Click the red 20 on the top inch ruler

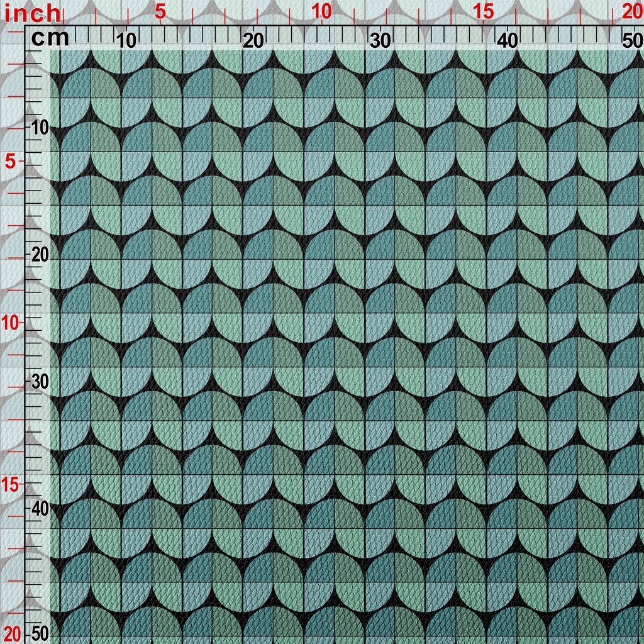[631, 12]
